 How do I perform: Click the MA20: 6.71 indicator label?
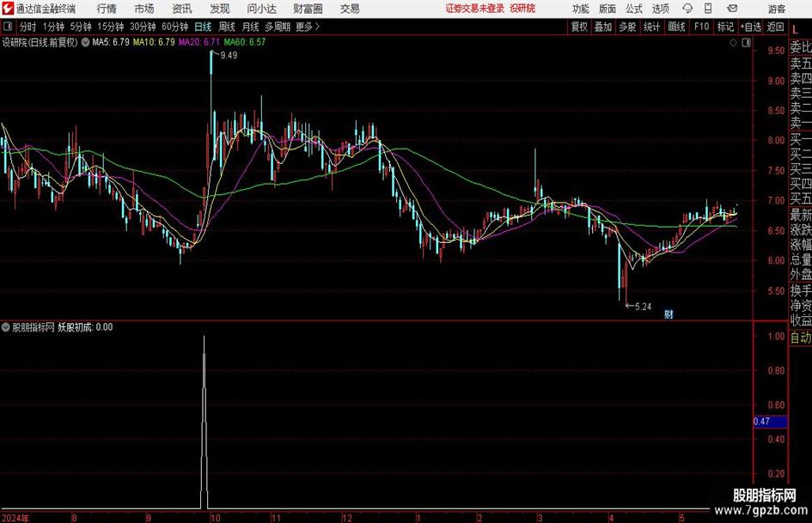click(x=199, y=42)
